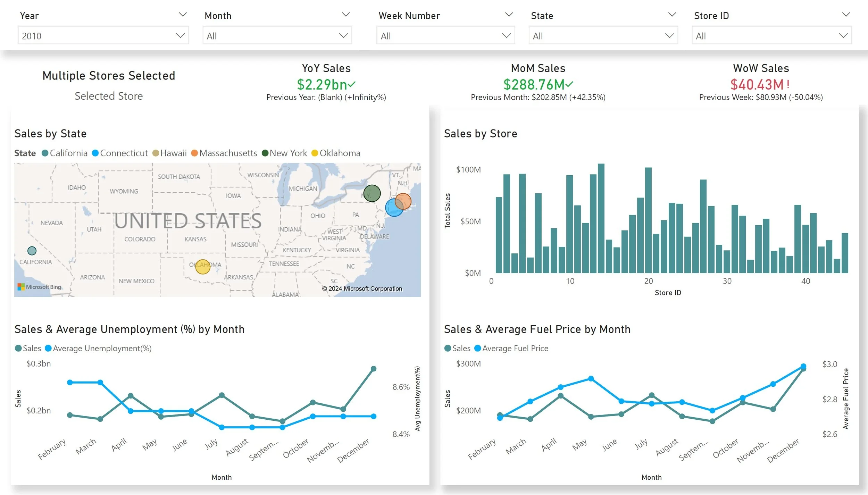Open the Month All dropdown box
The height and width of the screenshot is (495, 868).
(x=277, y=35)
